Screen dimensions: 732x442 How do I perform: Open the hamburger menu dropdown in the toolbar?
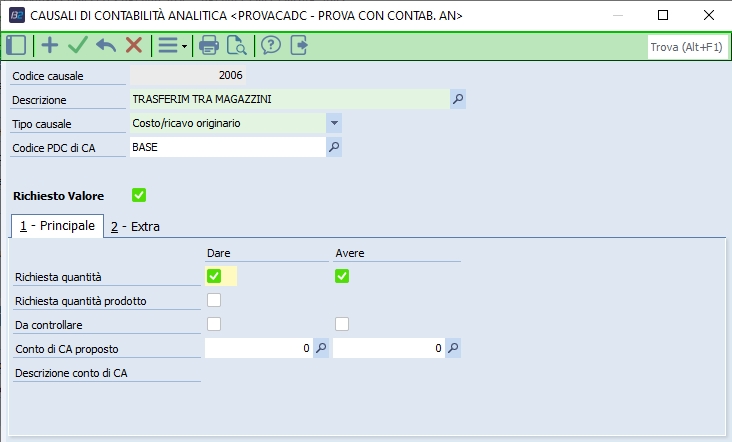click(x=172, y=45)
